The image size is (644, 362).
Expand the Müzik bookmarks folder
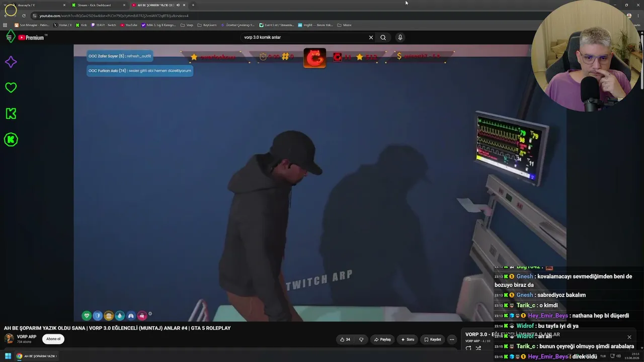click(344, 25)
